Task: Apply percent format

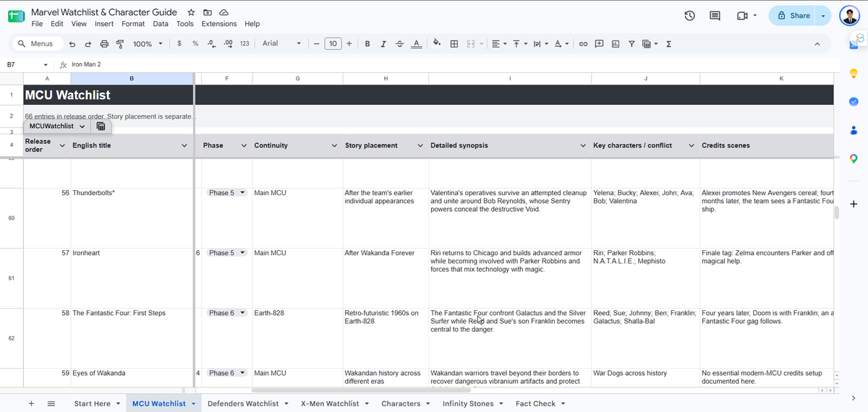Action: coord(195,44)
